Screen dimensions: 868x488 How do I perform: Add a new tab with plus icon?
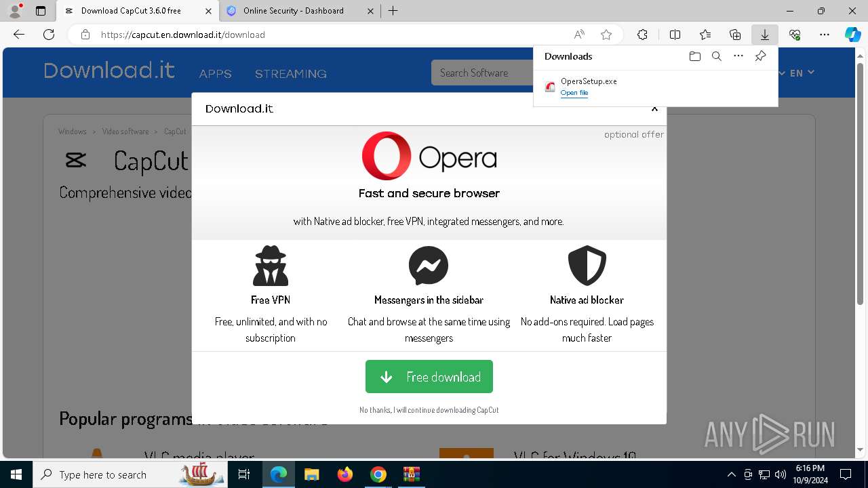tap(393, 11)
